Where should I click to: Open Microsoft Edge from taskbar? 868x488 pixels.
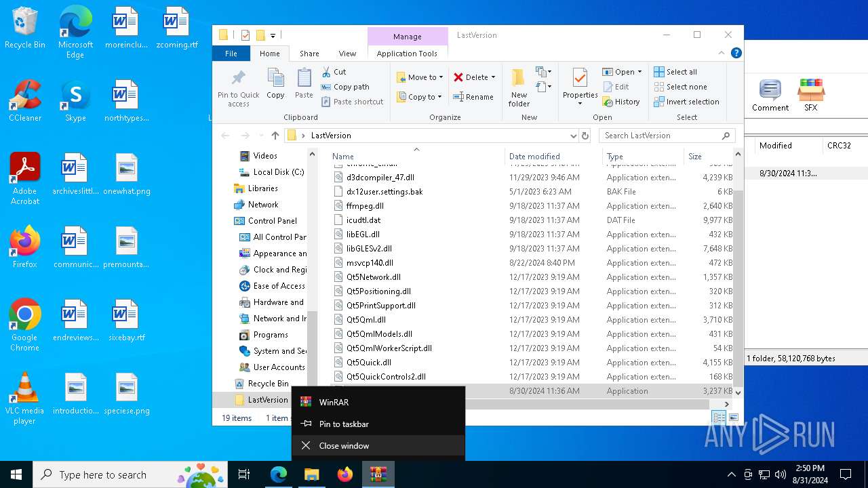279,474
